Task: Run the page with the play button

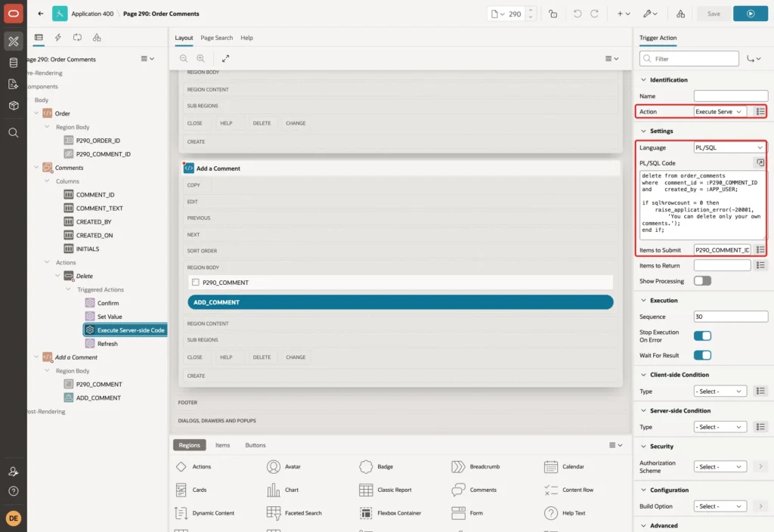Action: [750, 14]
